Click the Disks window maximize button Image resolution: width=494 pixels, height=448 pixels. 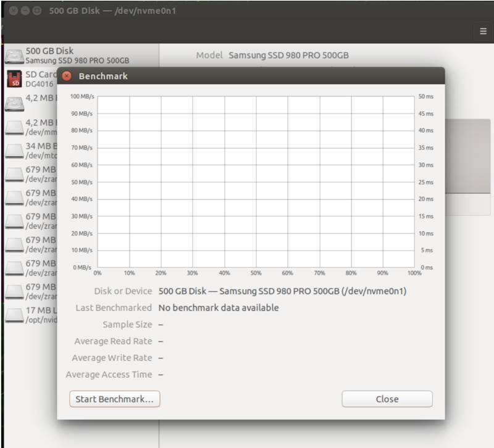coord(37,10)
